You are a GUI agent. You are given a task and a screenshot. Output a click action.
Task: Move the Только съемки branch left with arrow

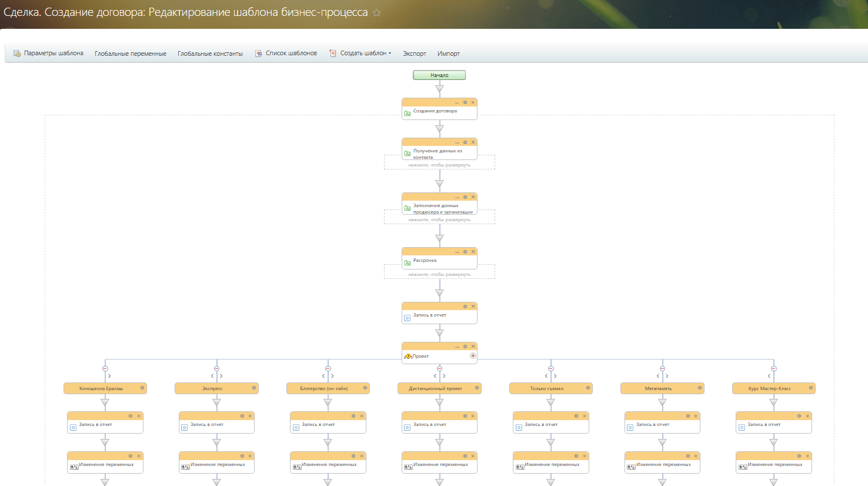546,376
